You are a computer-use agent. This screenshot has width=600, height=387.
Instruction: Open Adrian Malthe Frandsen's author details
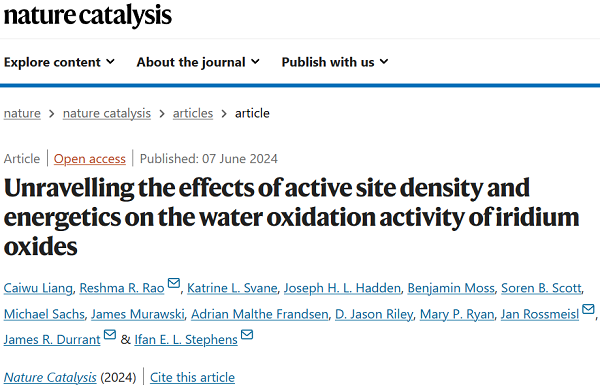[x=260, y=314]
